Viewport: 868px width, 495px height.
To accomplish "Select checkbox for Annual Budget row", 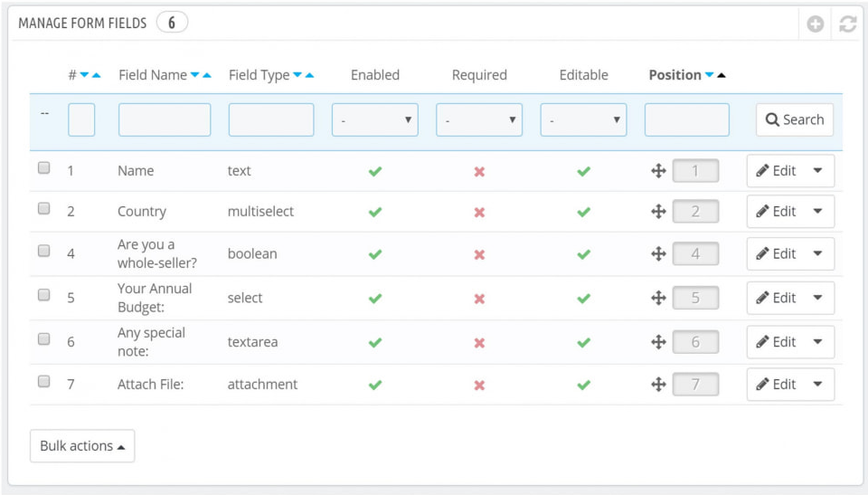I will pos(43,294).
